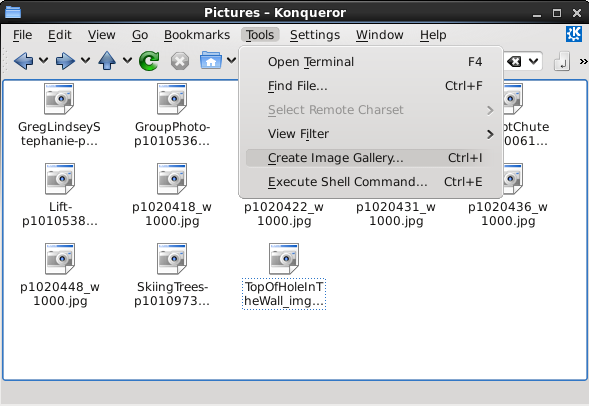Select Execute Shell Command entry
This screenshot has height=406, width=589.
click(x=370, y=182)
